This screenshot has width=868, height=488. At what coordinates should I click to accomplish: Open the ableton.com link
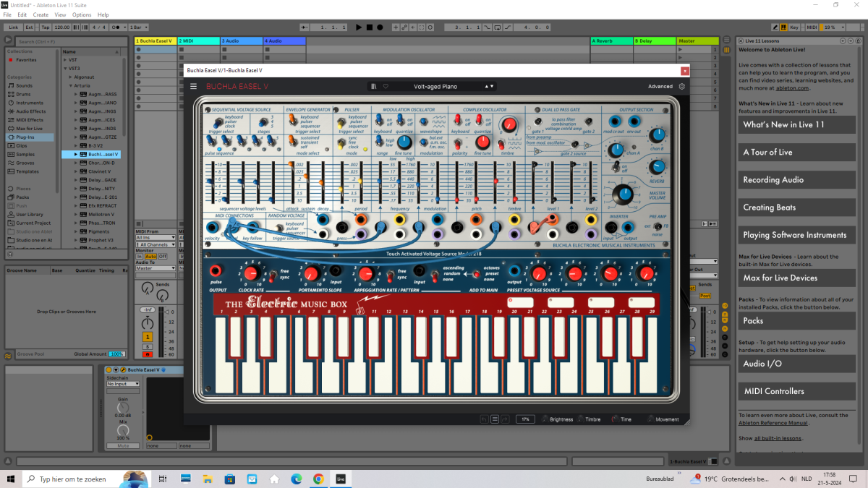(x=791, y=87)
